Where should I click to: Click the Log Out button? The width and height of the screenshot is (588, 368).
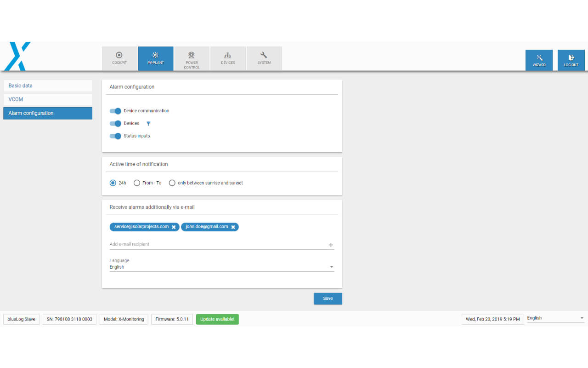tap(571, 60)
